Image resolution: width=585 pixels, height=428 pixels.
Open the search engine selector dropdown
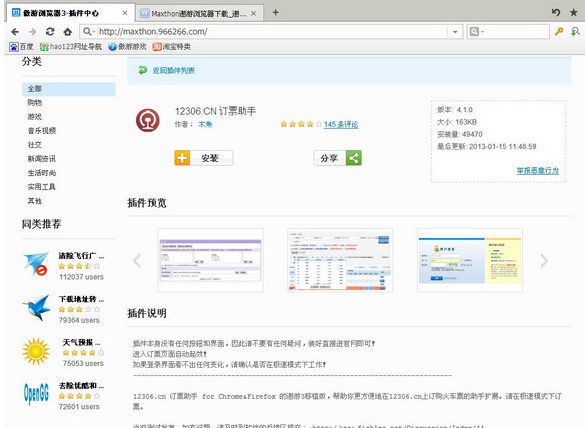click(476, 32)
